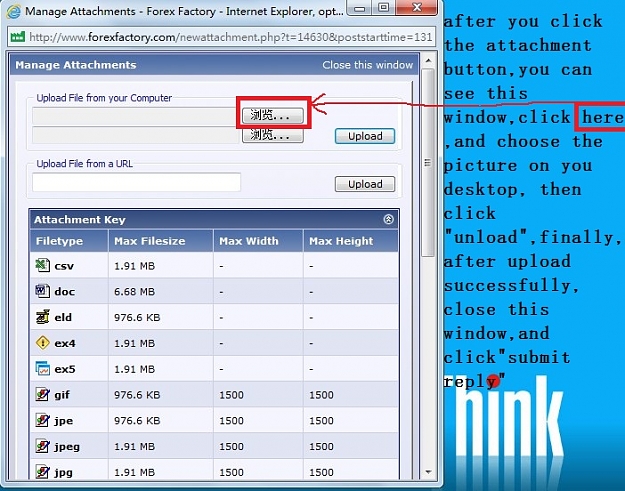This screenshot has height=491, width=625.
Task: Click the first 浏览 browse button
Action: pyautogui.click(x=273, y=116)
